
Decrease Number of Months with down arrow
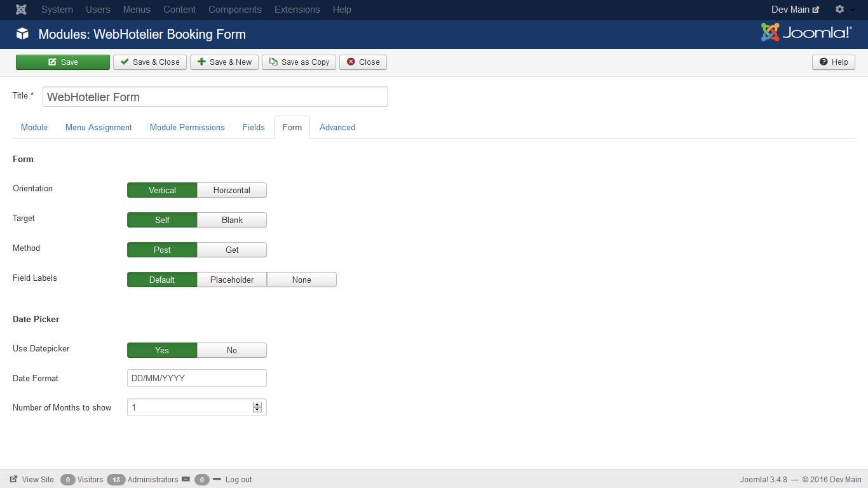[x=257, y=410]
